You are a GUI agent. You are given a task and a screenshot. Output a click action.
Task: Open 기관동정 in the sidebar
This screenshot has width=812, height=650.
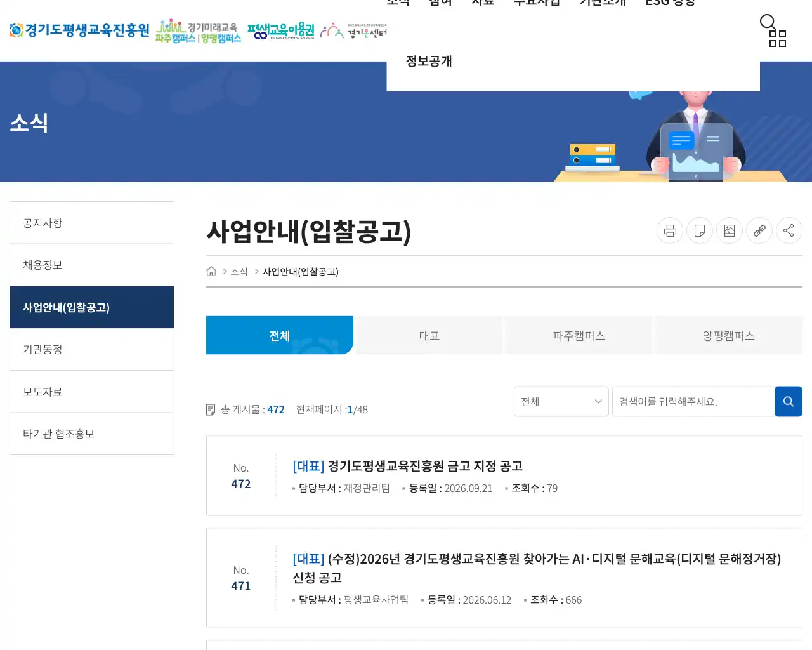coord(92,349)
